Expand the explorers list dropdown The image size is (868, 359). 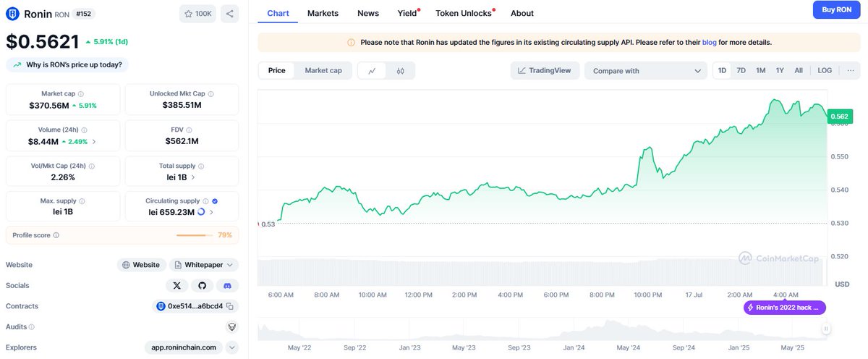pos(231,347)
